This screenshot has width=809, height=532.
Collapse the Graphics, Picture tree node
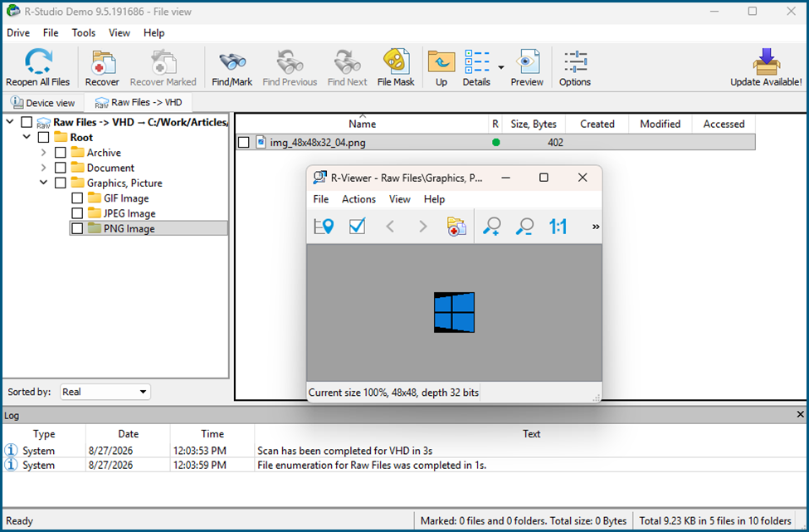(44, 183)
